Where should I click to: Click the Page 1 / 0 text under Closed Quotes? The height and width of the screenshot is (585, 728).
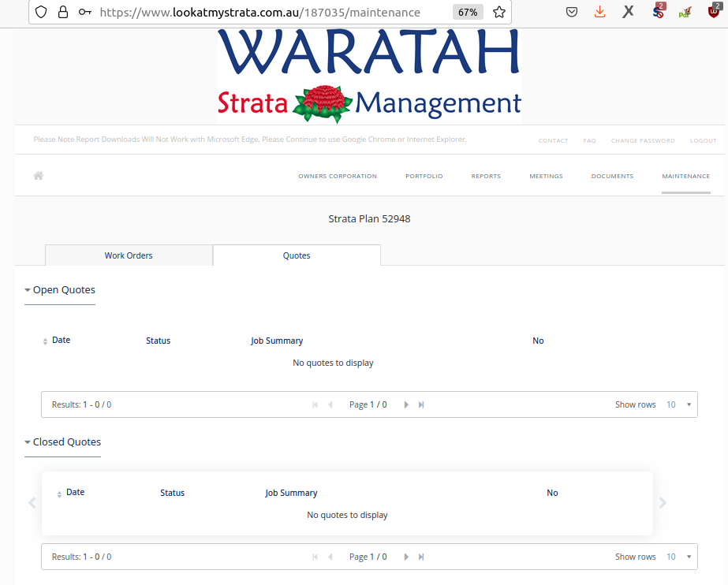pyautogui.click(x=368, y=557)
